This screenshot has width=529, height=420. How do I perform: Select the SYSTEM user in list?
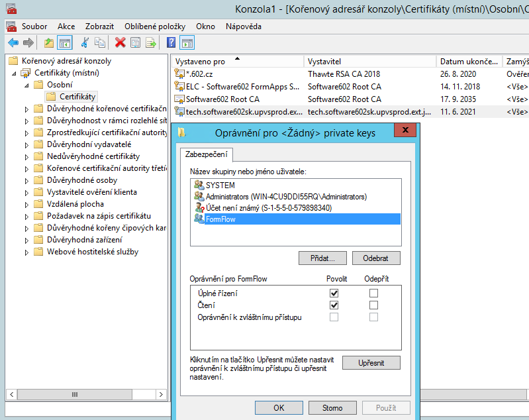click(220, 185)
